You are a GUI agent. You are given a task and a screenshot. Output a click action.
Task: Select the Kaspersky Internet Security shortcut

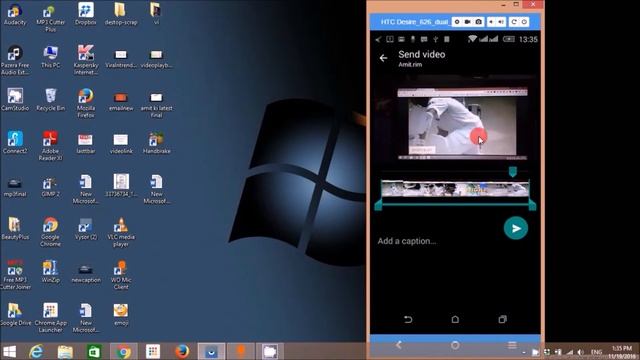pos(86,60)
